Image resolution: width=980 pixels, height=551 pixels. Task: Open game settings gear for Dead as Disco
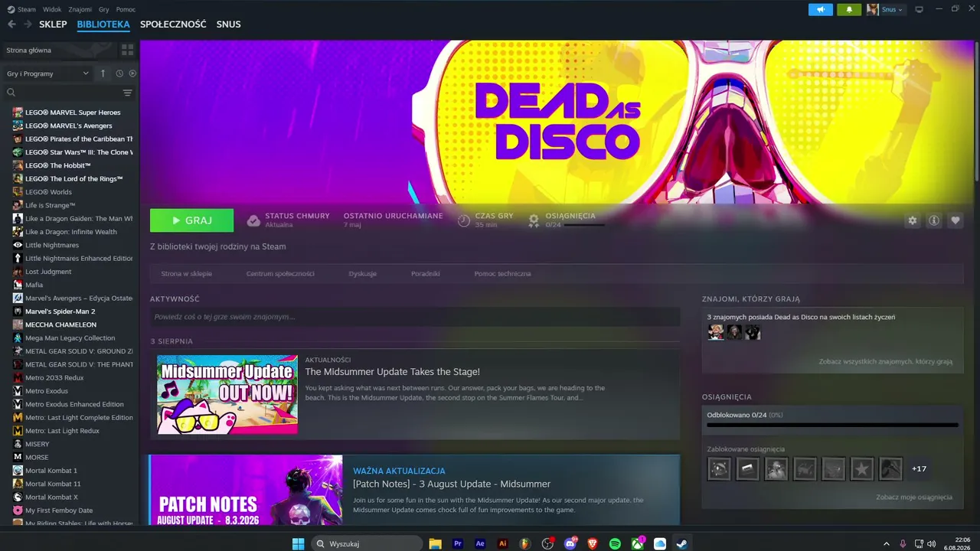912,220
